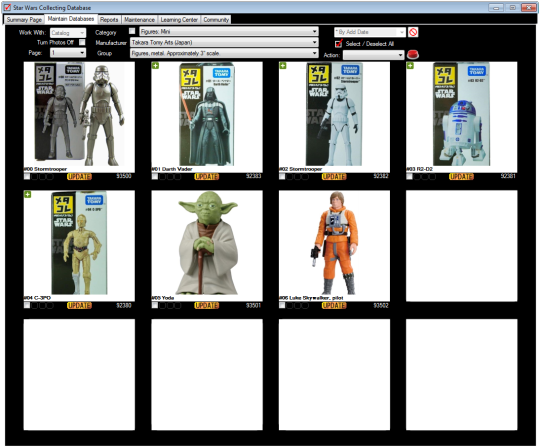Viewport: 540px width, 447px height.
Task: Expand the Category Figures: Mini dropdown
Action: [229, 32]
